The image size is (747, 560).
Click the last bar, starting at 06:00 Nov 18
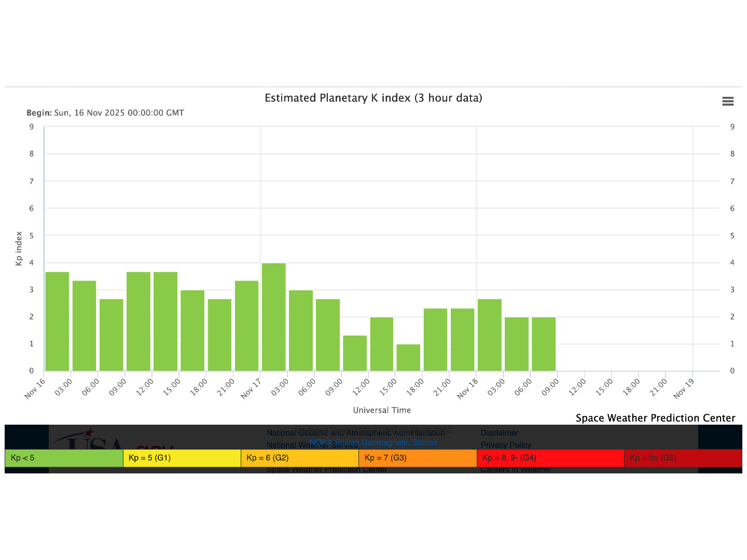[544, 344]
